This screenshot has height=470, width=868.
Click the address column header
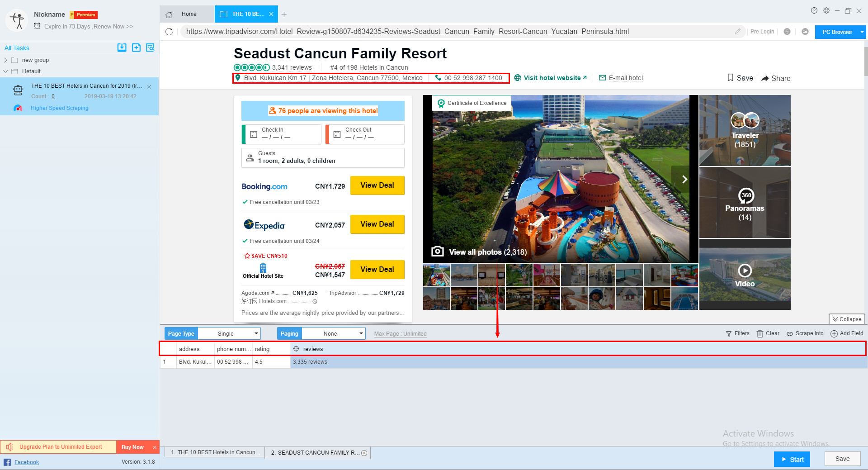point(195,349)
